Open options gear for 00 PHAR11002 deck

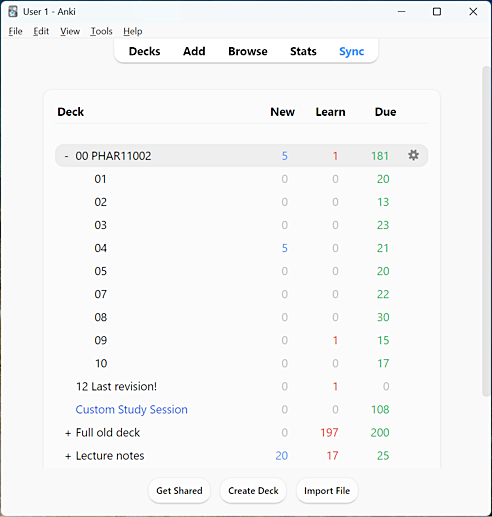pyautogui.click(x=413, y=155)
